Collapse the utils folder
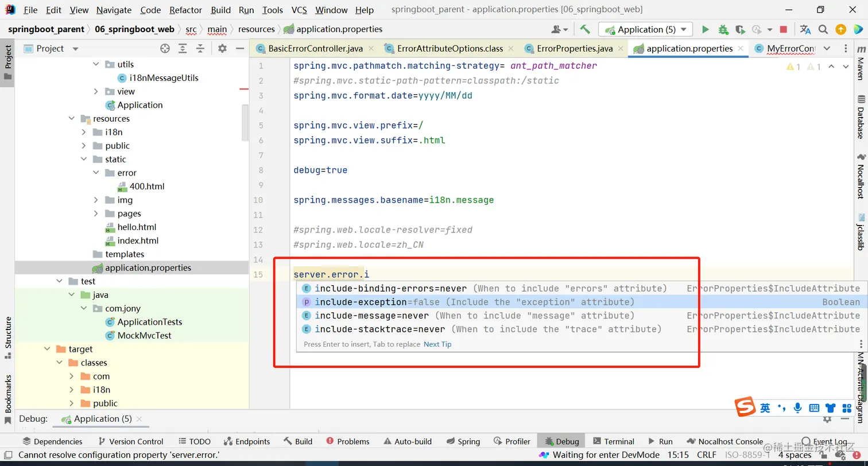This screenshot has height=466, width=868. tap(96, 65)
